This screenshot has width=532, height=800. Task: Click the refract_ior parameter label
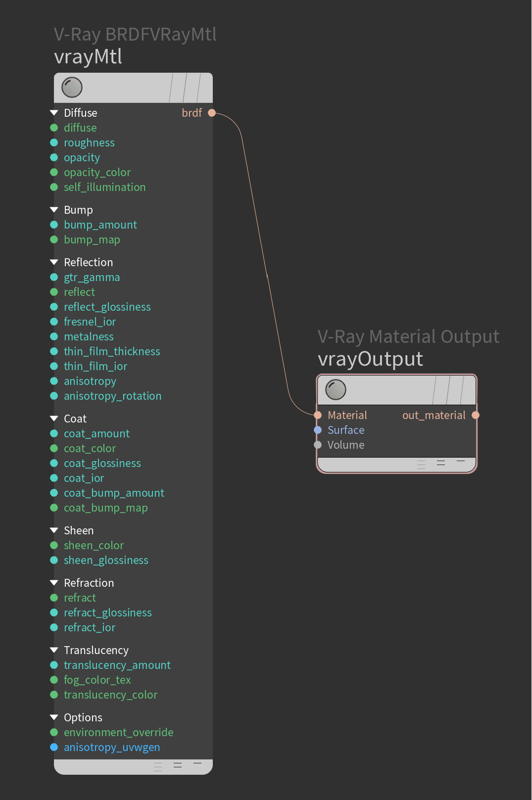tap(90, 627)
